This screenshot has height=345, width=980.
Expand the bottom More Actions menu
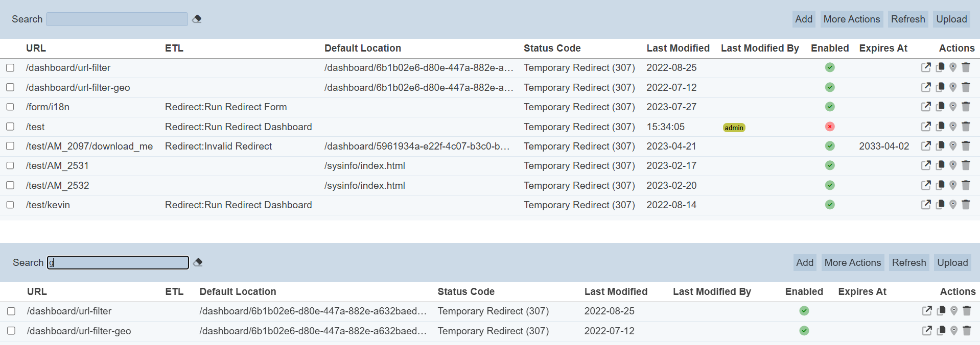[x=852, y=262]
